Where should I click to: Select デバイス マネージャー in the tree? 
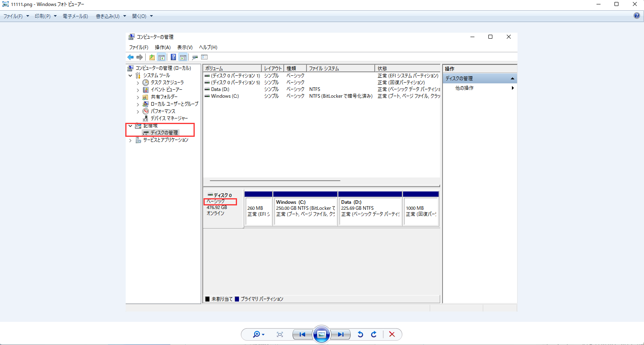[169, 118]
